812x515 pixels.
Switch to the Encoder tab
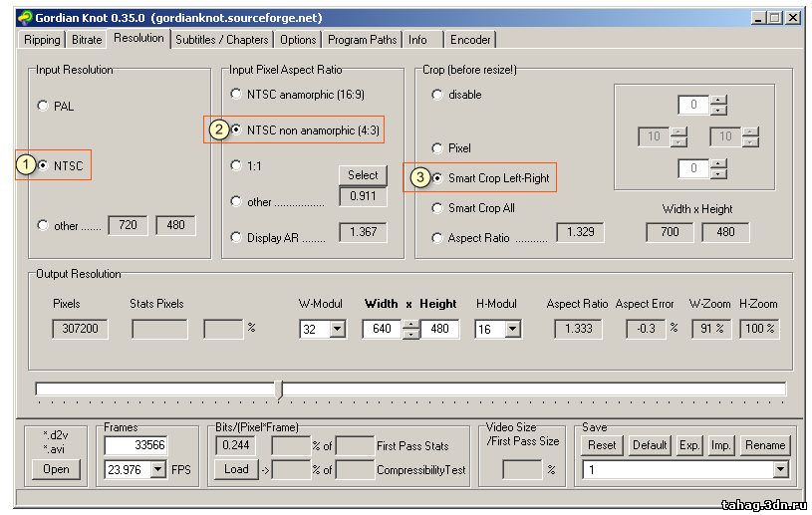point(470,40)
